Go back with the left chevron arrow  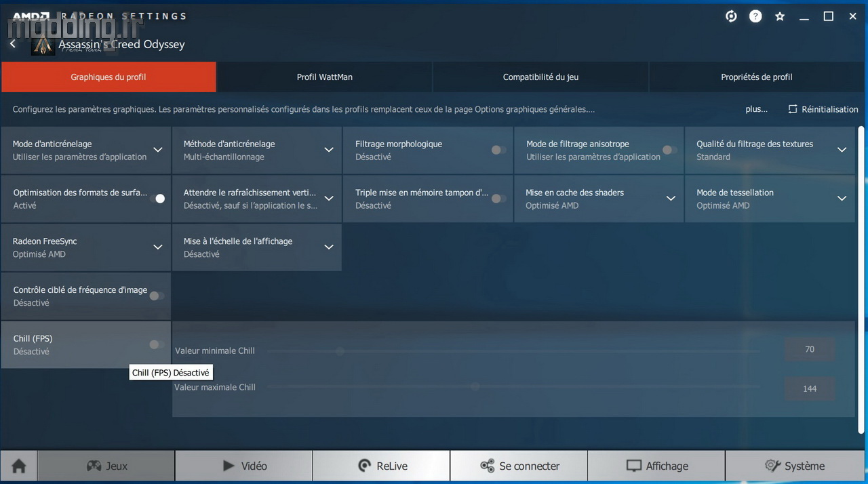13,43
